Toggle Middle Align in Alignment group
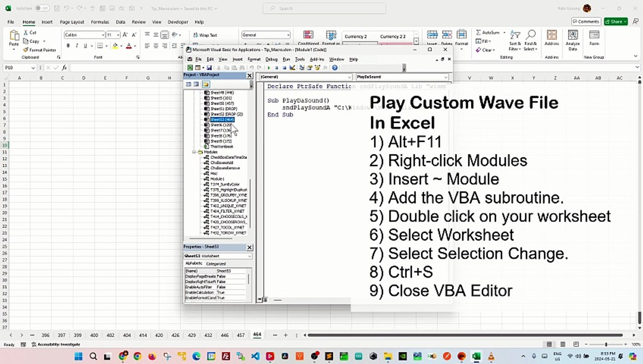The height and width of the screenshot is (364, 643). coord(156,35)
